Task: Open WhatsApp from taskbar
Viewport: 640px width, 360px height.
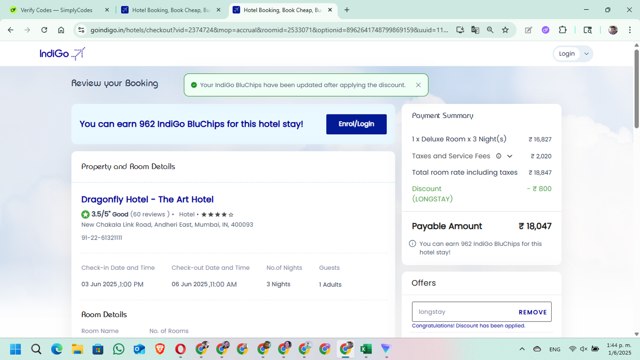Action: tap(119, 349)
